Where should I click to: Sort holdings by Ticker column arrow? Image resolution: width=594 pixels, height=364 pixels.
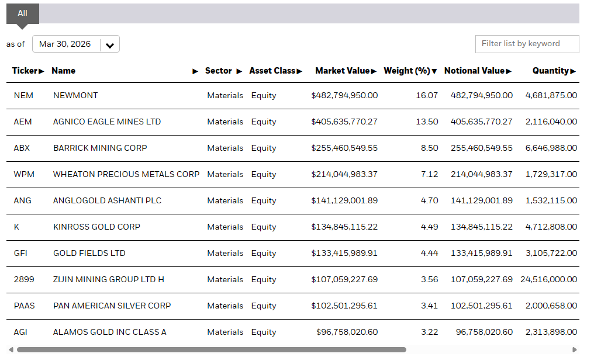point(42,71)
